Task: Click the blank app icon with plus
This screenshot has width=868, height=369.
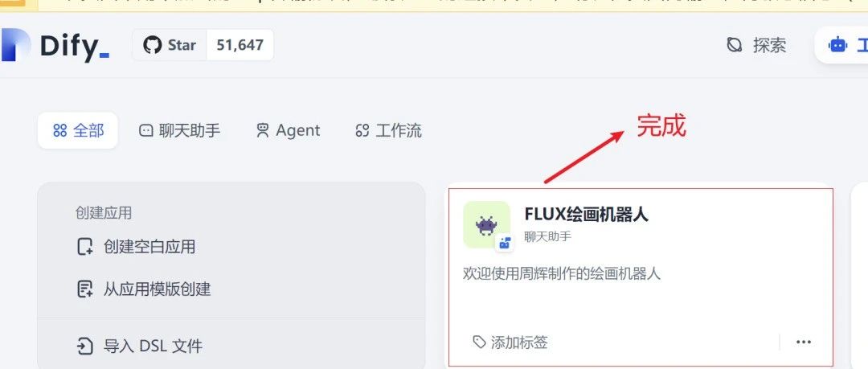Action: pos(84,247)
